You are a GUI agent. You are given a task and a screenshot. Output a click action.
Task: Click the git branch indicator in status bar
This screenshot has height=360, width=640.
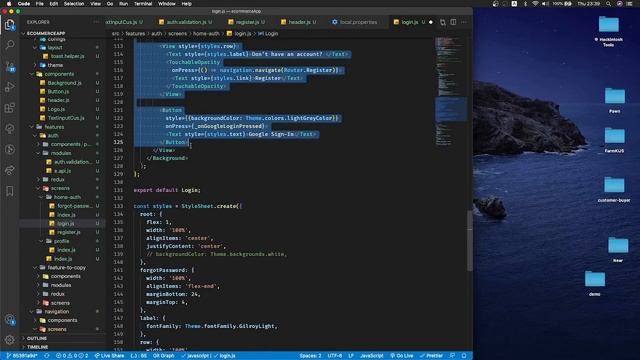22,356
